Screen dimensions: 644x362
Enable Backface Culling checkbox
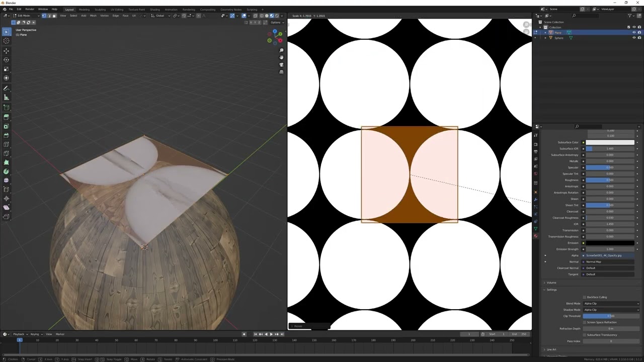(584, 297)
